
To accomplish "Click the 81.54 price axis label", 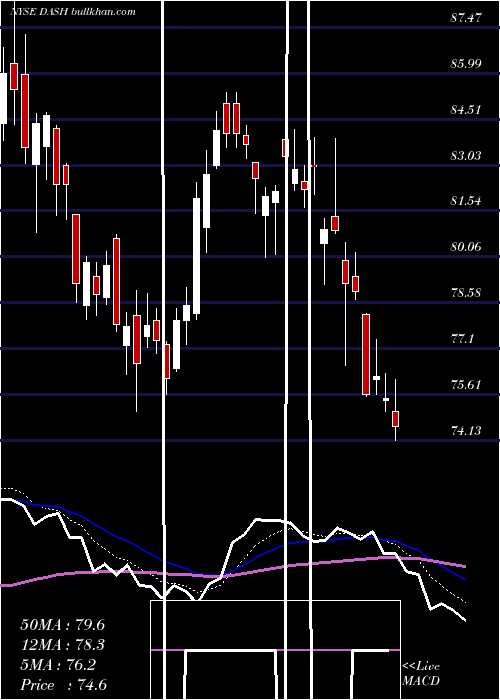I will pyautogui.click(x=466, y=200).
